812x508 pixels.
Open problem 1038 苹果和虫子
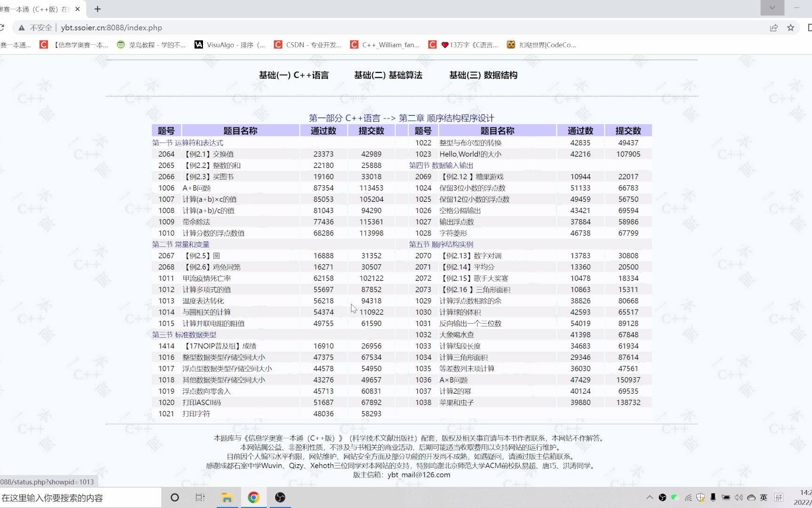pyautogui.click(x=457, y=403)
